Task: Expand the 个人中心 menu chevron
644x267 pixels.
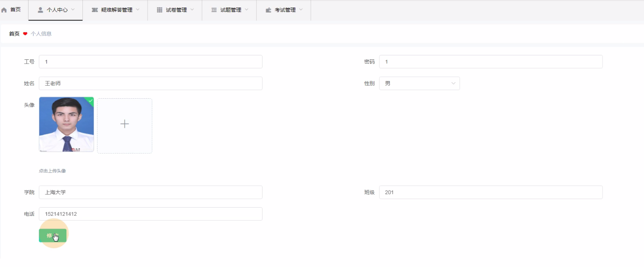Action: click(73, 9)
